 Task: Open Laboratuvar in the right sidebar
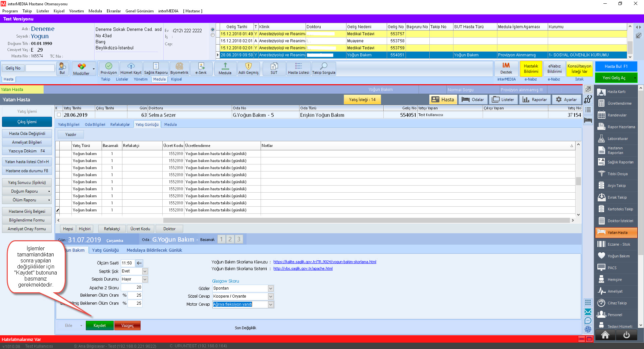(x=617, y=139)
